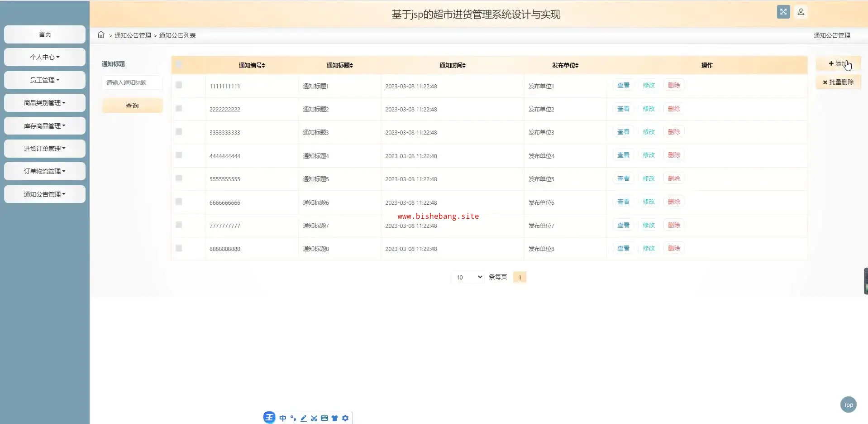868x424 pixels.
Task: Click 删除 for 通知标题3 row
Action: pyautogui.click(x=673, y=132)
